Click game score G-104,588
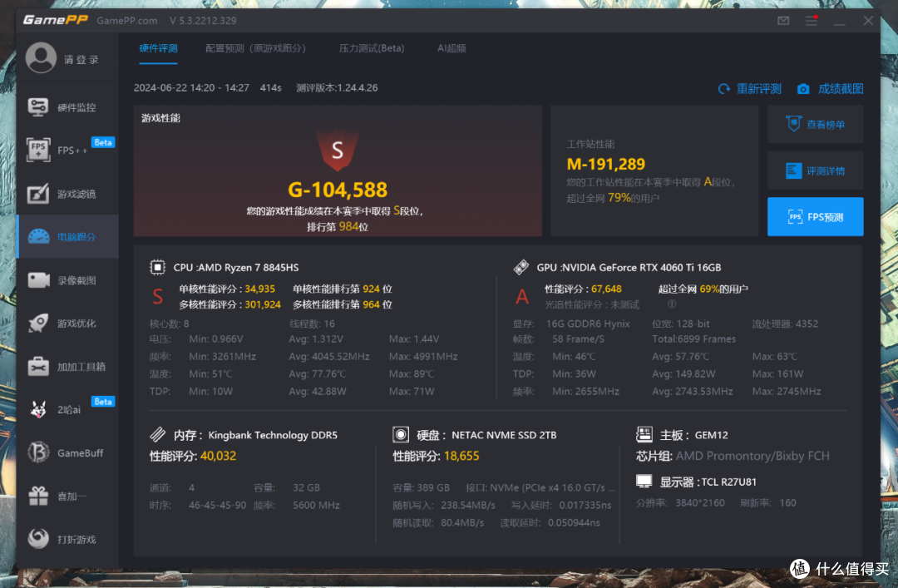The height and width of the screenshot is (588, 898). 338,190
